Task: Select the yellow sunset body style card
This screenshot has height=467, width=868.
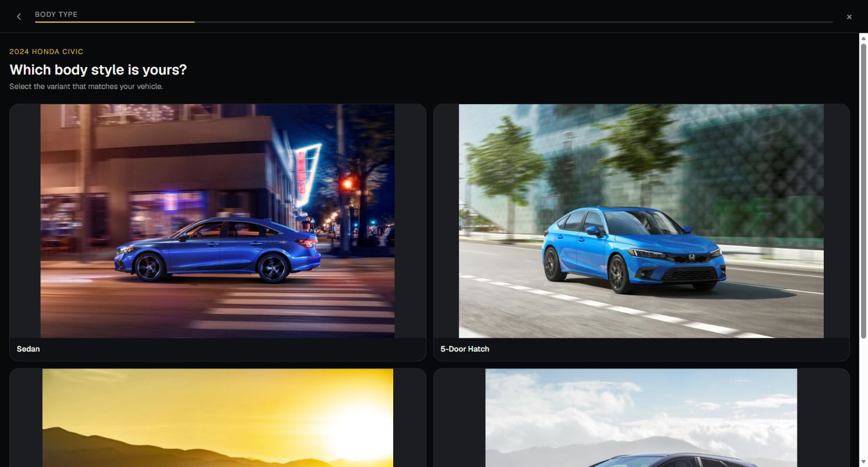Action: point(217,418)
